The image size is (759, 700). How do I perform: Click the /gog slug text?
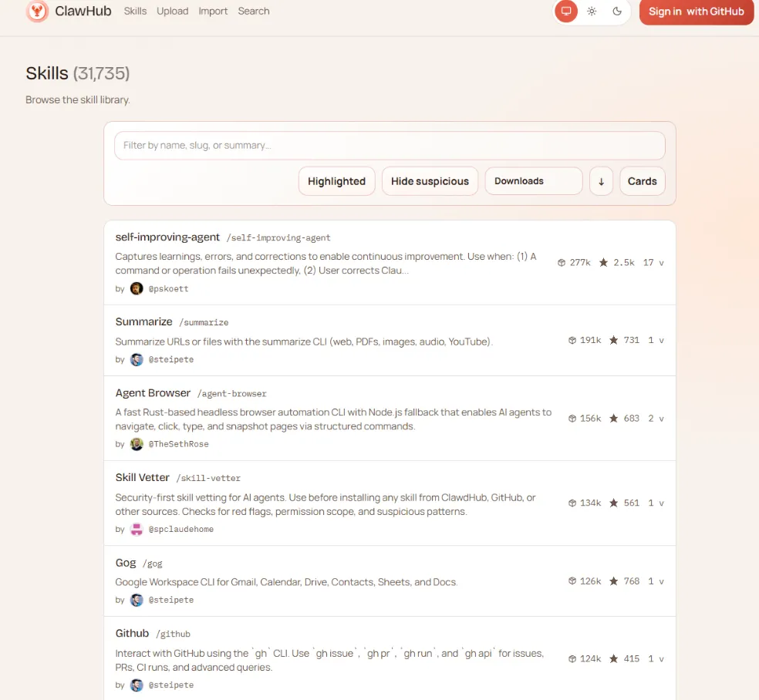(153, 564)
